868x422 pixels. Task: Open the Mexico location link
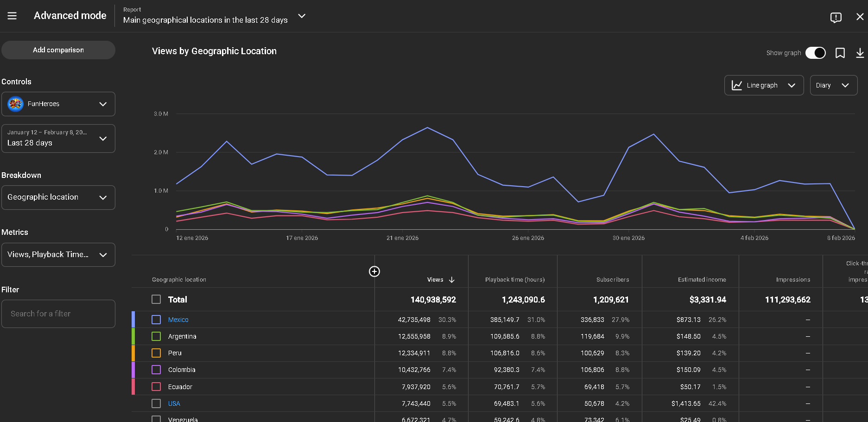click(x=178, y=320)
